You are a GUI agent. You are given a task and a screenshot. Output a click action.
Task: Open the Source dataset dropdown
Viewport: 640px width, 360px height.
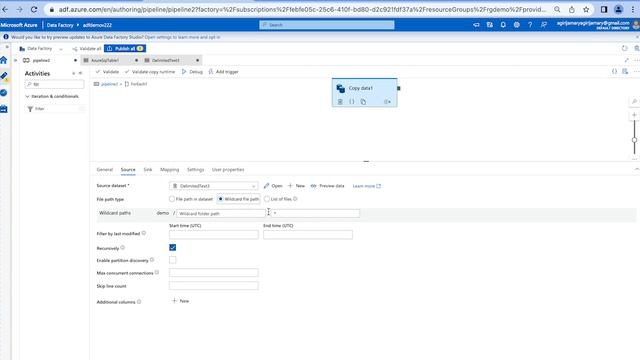213,186
